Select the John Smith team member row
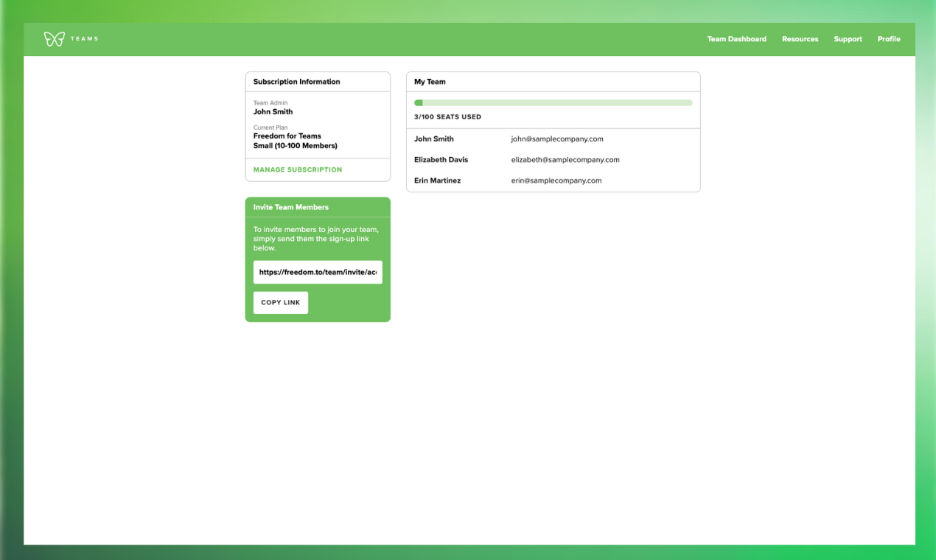936x560 pixels. (553, 139)
